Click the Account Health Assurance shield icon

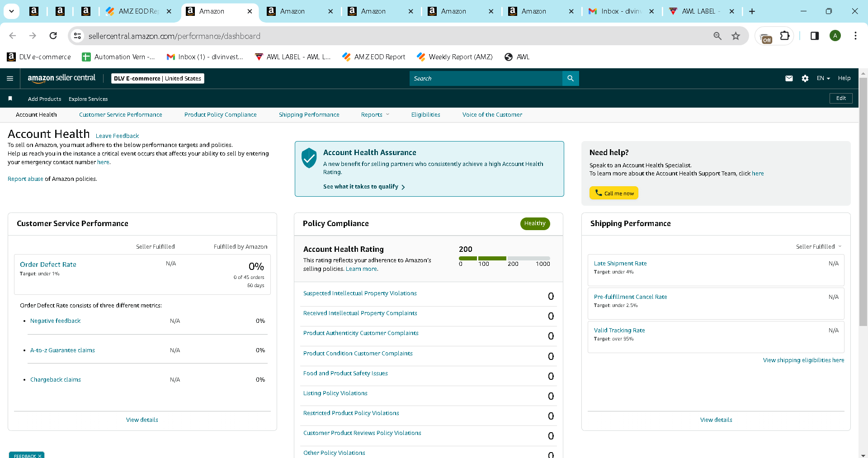point(309,158)
